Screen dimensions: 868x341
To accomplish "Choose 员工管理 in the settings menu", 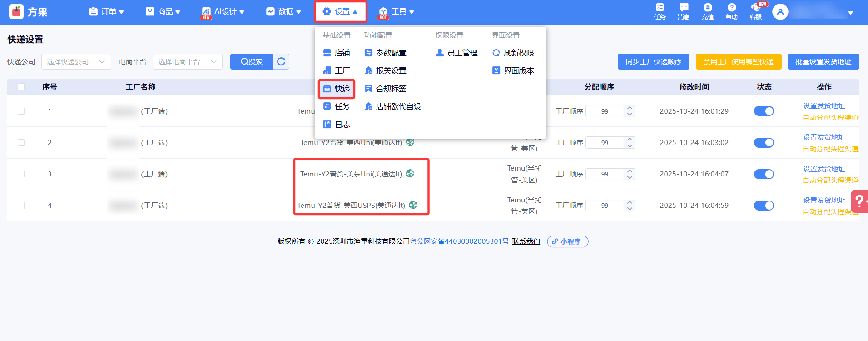I will pyautogui.click(x=457, y=53).
